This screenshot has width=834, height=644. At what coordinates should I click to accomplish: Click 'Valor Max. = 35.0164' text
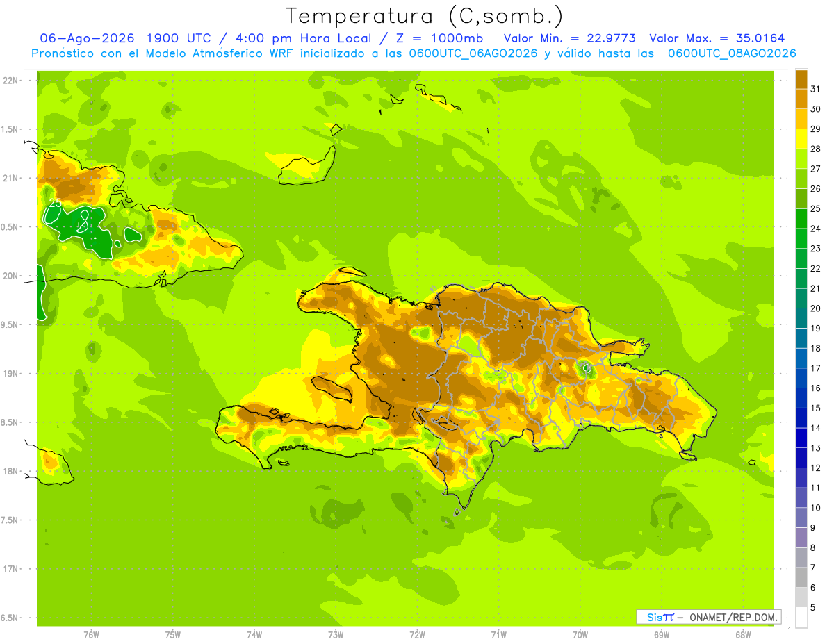point(717,38)
